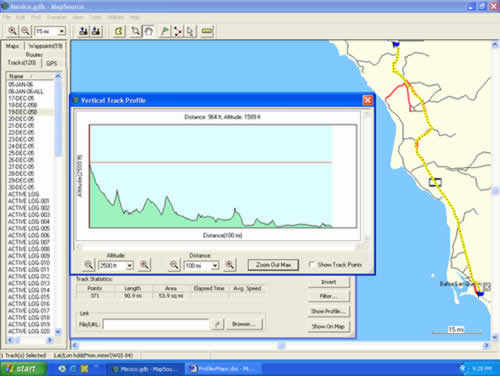Viewport: 500px width, 376px height.
Task: Click the Show On Map button
Action: click(x=328, y=326)
